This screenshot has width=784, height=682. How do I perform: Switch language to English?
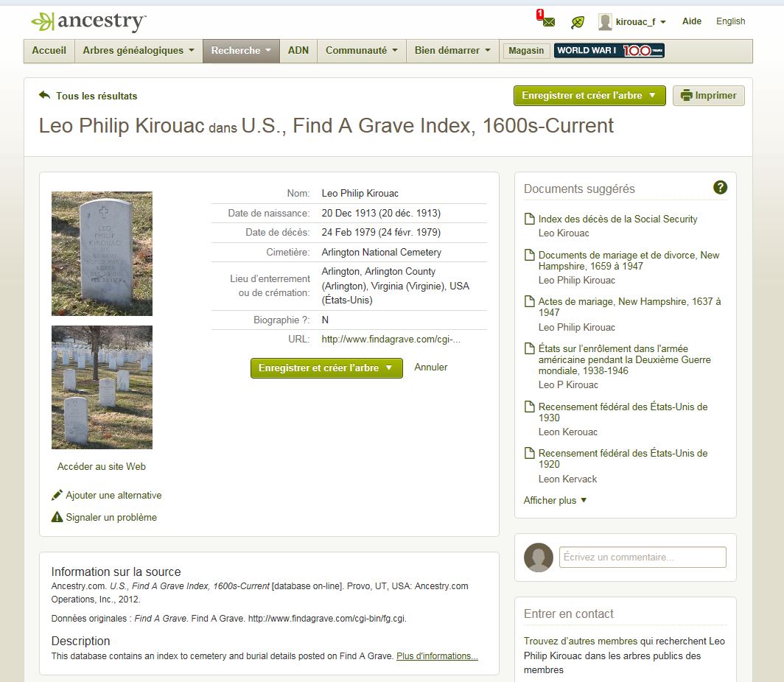(730, 21)
